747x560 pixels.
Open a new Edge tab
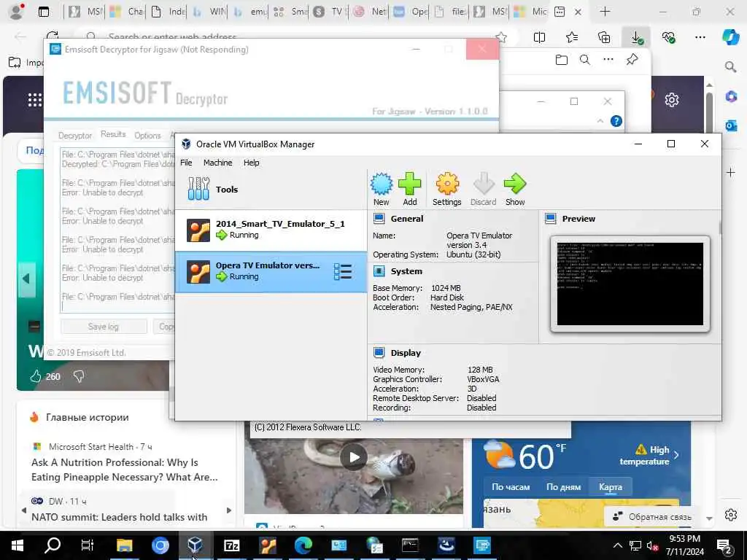[605, 12]
